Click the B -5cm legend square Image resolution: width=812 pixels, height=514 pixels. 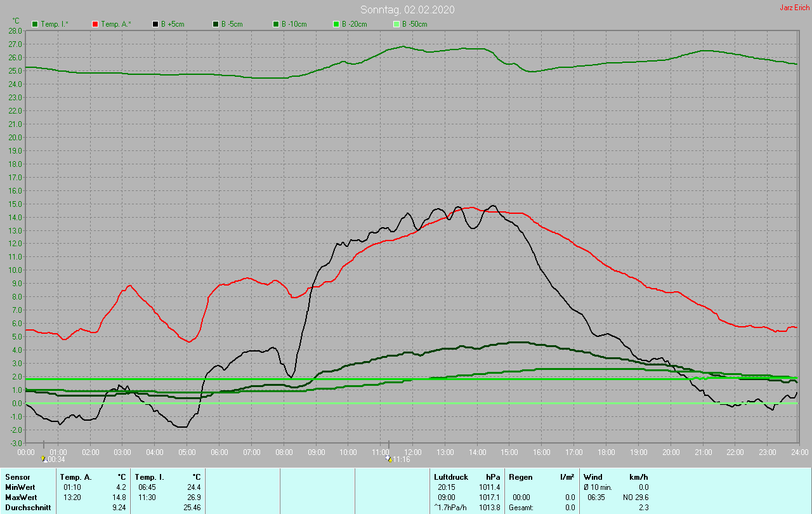tap(216, 24)
